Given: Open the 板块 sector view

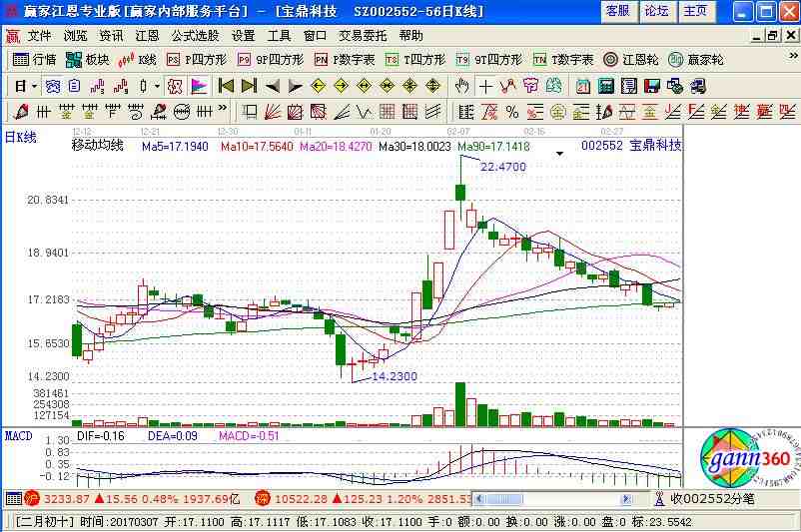Looking at the screenshot, I should (87, 60).
